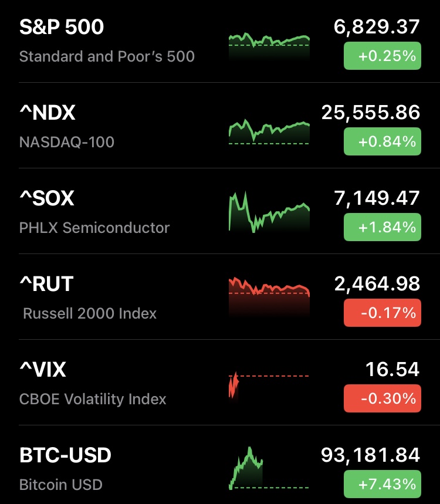Toggle the S&P 500 +0.25% change badge

tap(382, 56)
